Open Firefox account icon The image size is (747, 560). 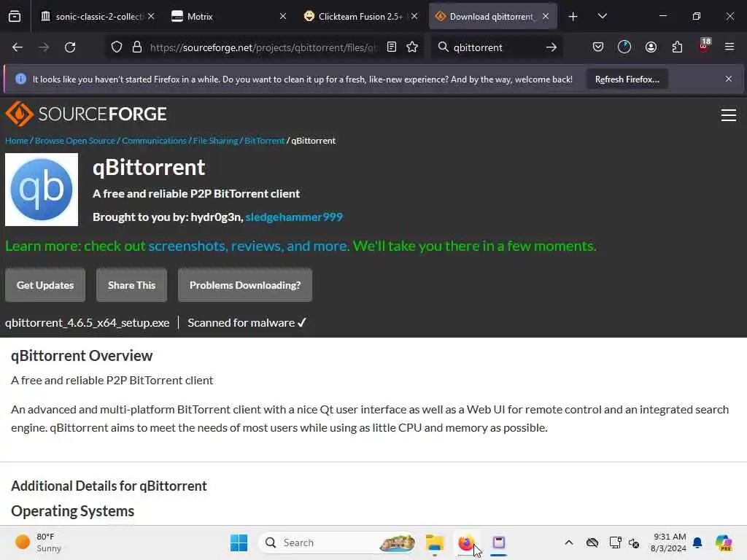pos(651,47)
